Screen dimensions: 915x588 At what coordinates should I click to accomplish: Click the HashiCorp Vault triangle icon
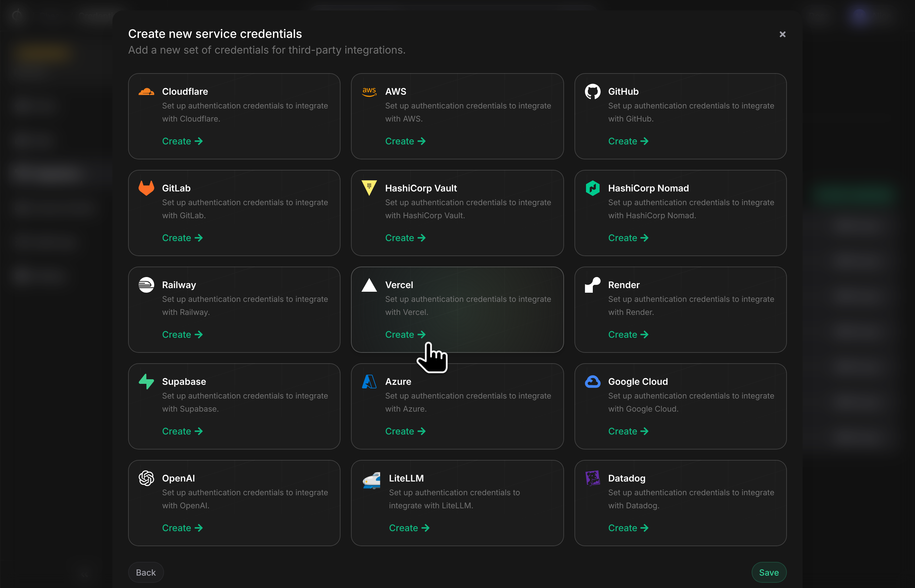[x=369, y=188]
